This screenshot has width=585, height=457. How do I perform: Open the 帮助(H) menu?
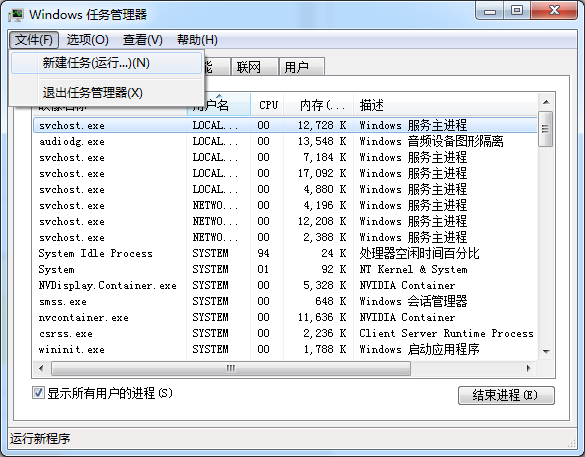pos(197,40)
